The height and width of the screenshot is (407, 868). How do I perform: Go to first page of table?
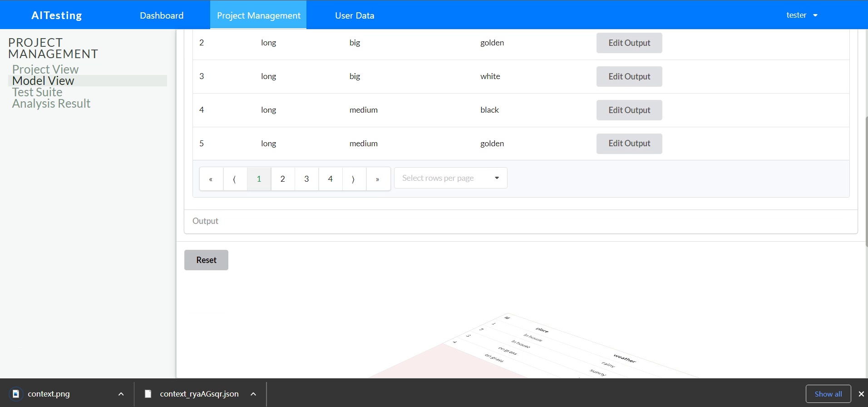click(211, 179)
